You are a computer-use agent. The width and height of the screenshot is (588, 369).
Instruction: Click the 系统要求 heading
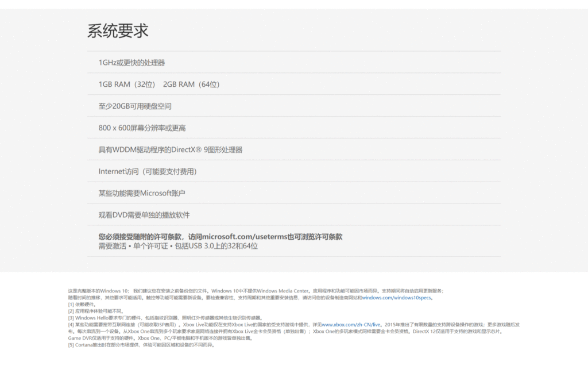coord(118,31)
